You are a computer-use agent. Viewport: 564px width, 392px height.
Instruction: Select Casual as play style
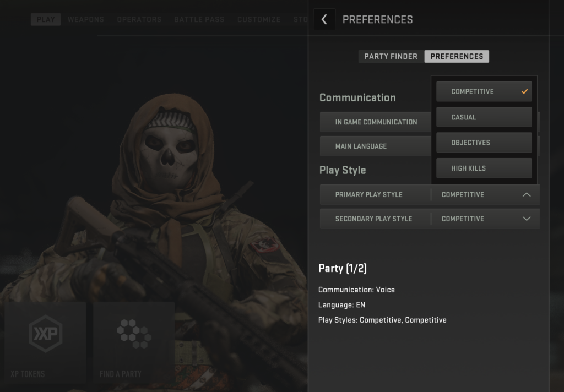pyautogui.click(x=484, y=117)
